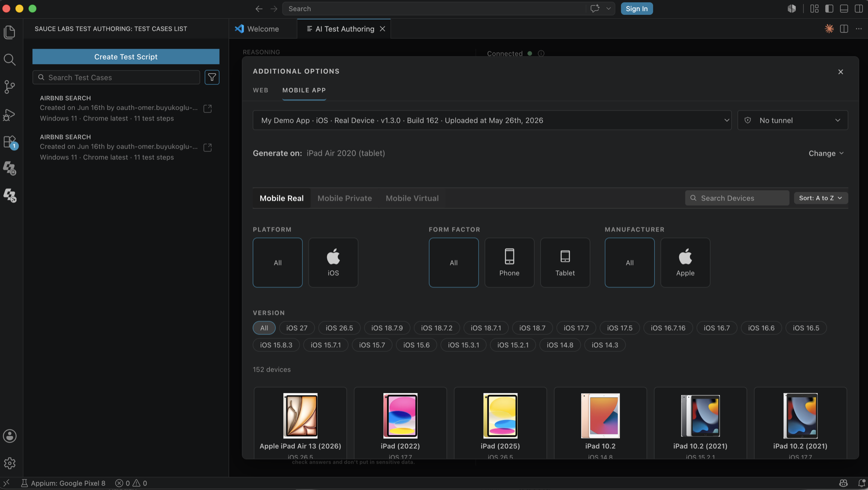Expand chat dropdown chevron in title bar

[x=608, y=9]
